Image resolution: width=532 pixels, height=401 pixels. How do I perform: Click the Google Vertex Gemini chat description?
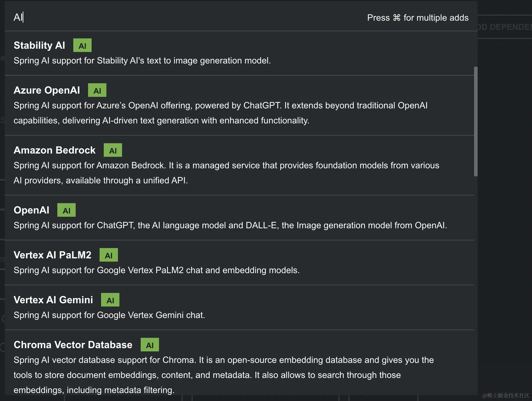pyautogui.click(x=109, y=315)
